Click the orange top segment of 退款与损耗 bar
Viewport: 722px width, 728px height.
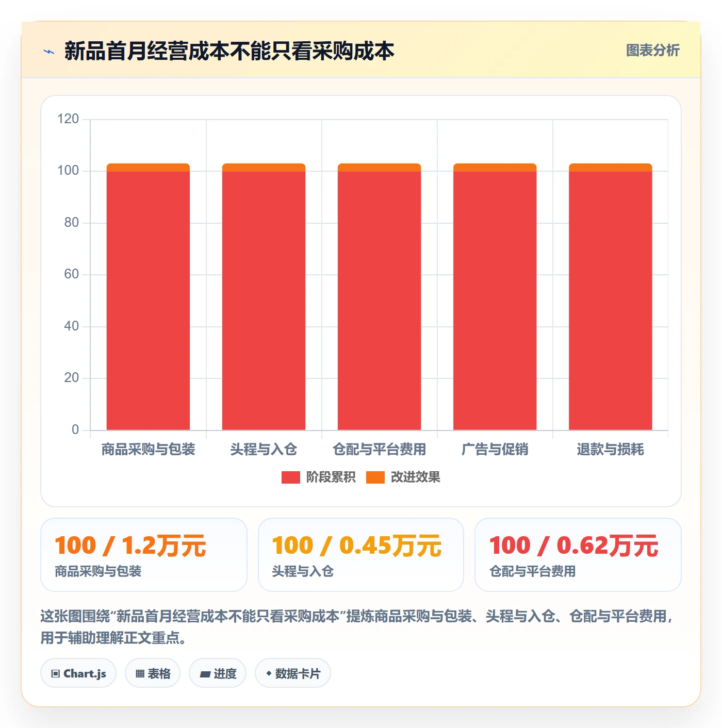(610, 168)
